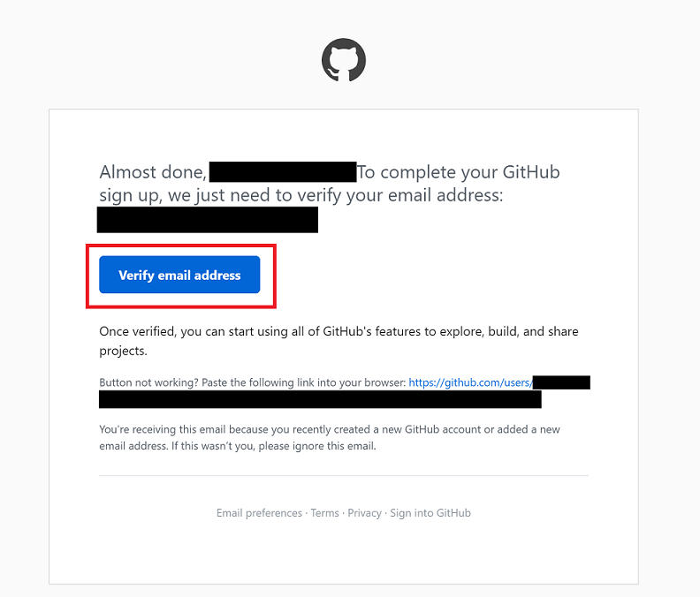Follow the Sign into GitHub link
The image size is (700, 597).
coord(430,513)
